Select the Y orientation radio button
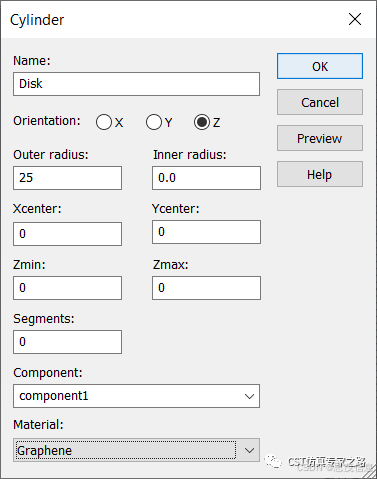Image resolution: width=377 pixels, height=479 pixels. coord(154,122)
